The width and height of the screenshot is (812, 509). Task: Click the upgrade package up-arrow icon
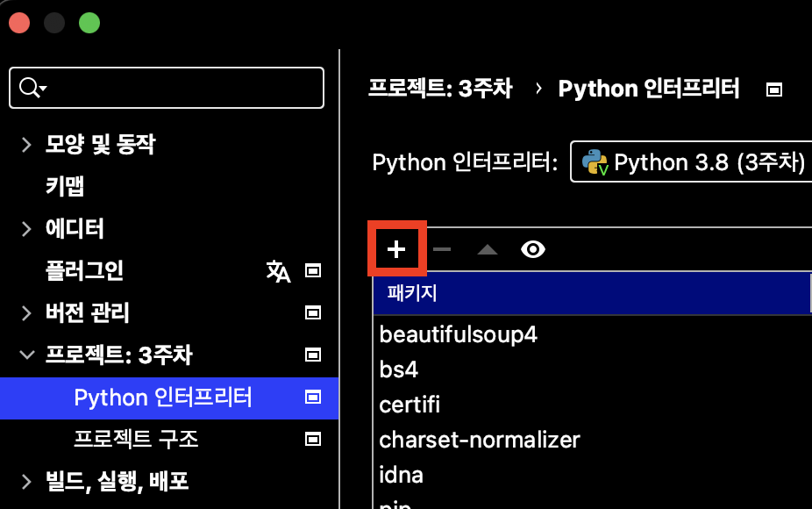click(488, 250)
